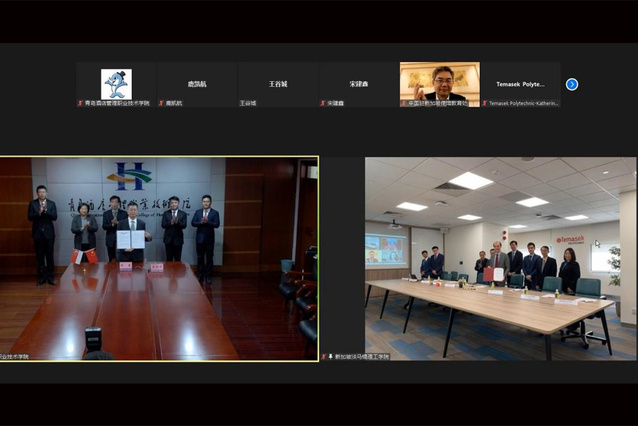This screenshot has height=426, width=638.
Task: Click muted mic icon beside 鹿凯航 label
Action: click(161, 103)
